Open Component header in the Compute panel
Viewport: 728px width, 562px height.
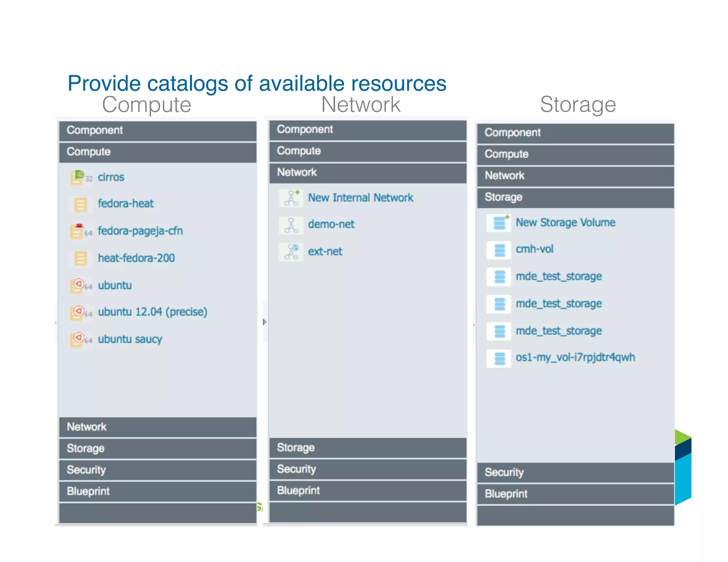pos(158,131)
